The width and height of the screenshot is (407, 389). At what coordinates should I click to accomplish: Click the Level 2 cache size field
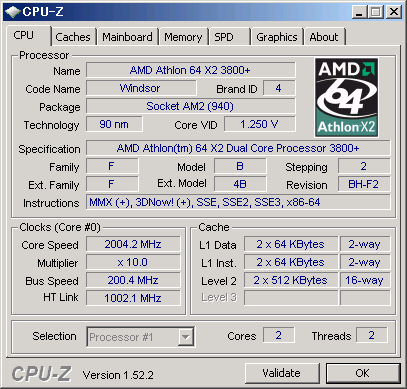pos(291,280)
